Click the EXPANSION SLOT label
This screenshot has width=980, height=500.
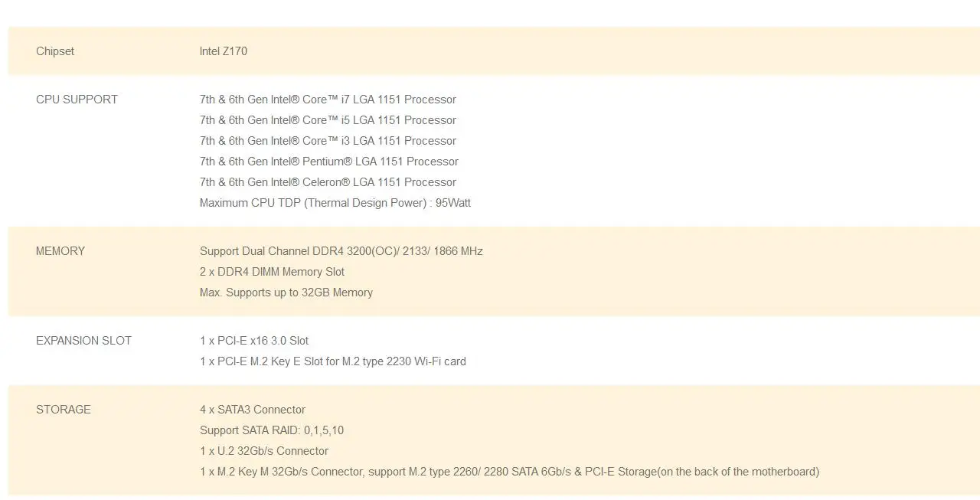(83, 341)
